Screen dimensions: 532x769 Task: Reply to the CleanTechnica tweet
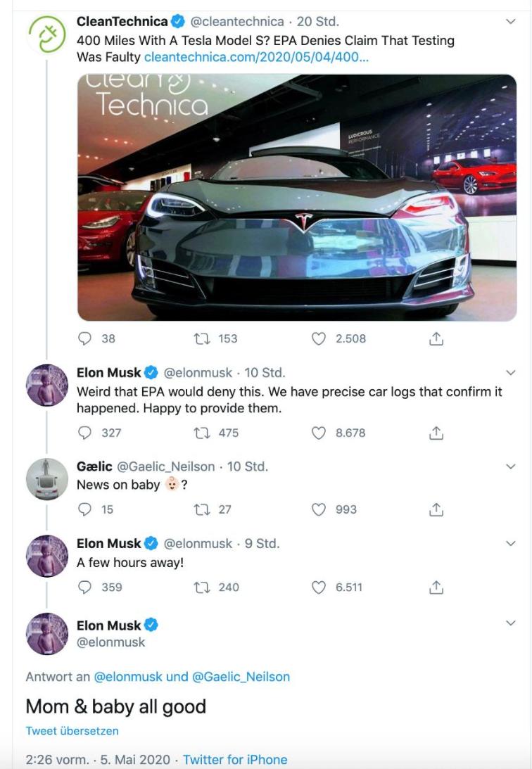pyautogui.click(x=85, y=338)
